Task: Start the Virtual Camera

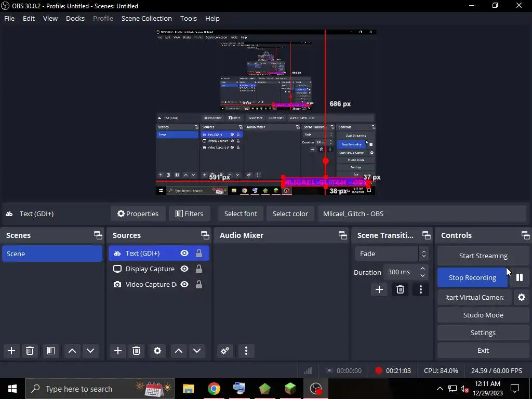Action: pos(474,297)
